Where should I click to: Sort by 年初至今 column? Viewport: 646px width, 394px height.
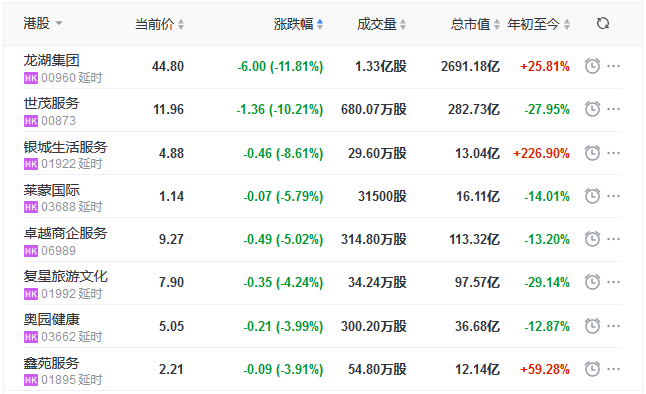pyautogui.click(x=538, y=24)
